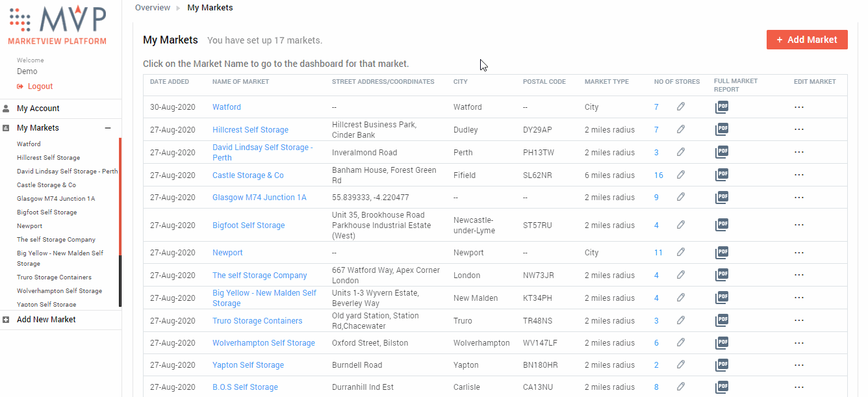The image size is (868, 397).
Task: Open edit menu for David Lindsay Self Storage - Perth
Action: pos(799,153)
